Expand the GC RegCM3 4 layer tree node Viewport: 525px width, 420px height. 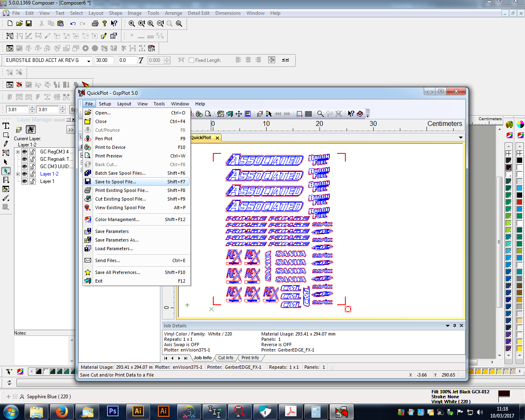click(18, 152)
